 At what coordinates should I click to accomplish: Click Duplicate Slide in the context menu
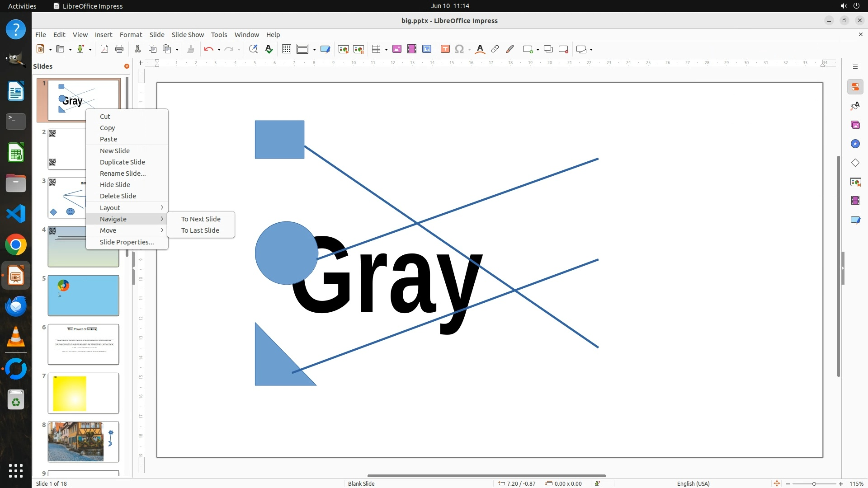point(122,162)
